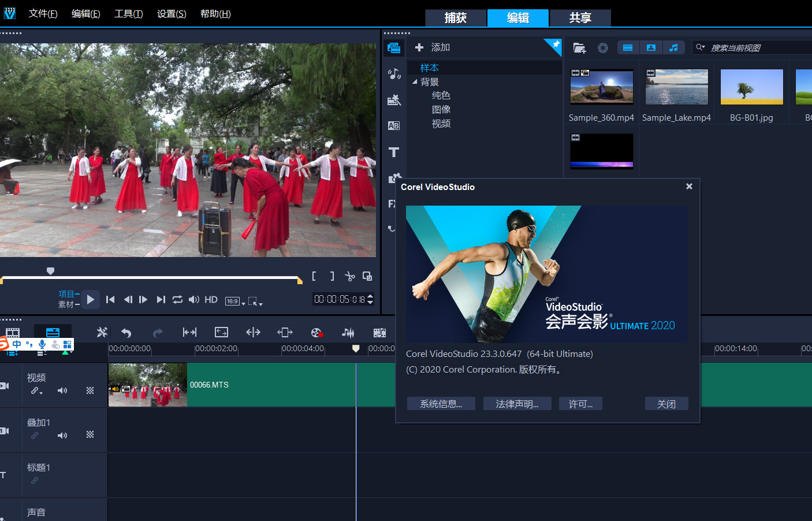The image size is (812, 521).
Task: Click the stretch tool icon in timeline toolbar
Action: tap(221, 332)
